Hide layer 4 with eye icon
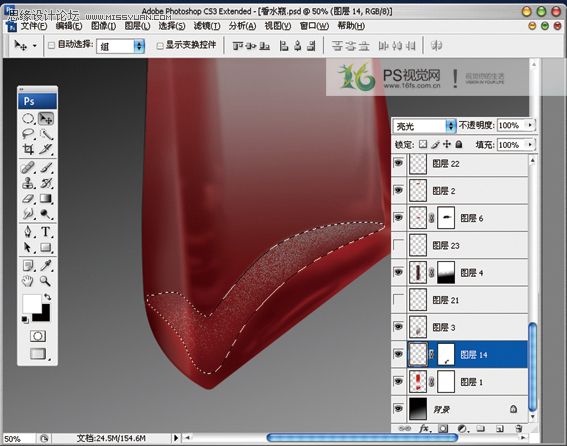This screenshot has width=567, height=446. pyautogui.click(x=398, y=272)
